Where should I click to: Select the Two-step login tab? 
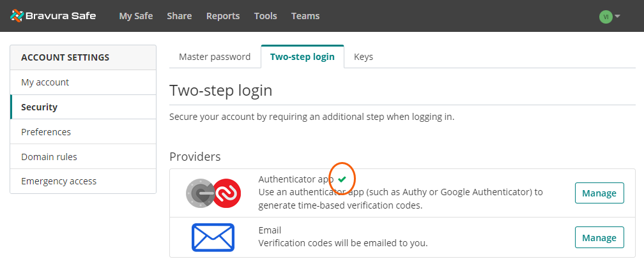(x=302, y=57)
